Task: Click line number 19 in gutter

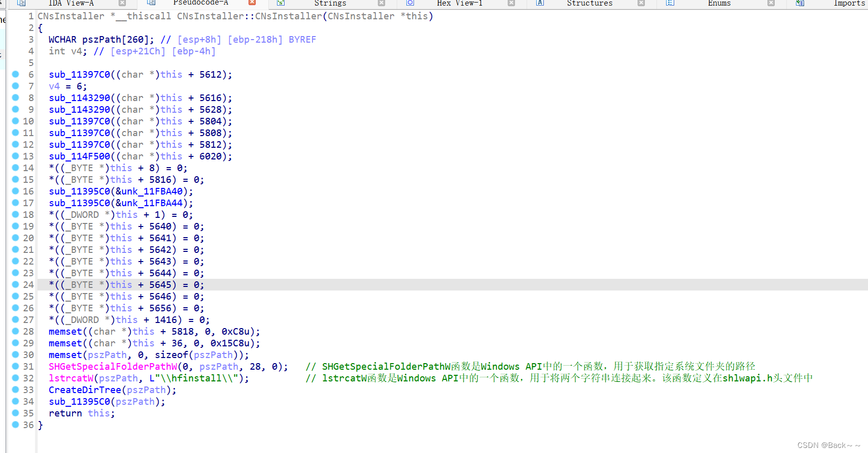Action: [x=28, y=226]
